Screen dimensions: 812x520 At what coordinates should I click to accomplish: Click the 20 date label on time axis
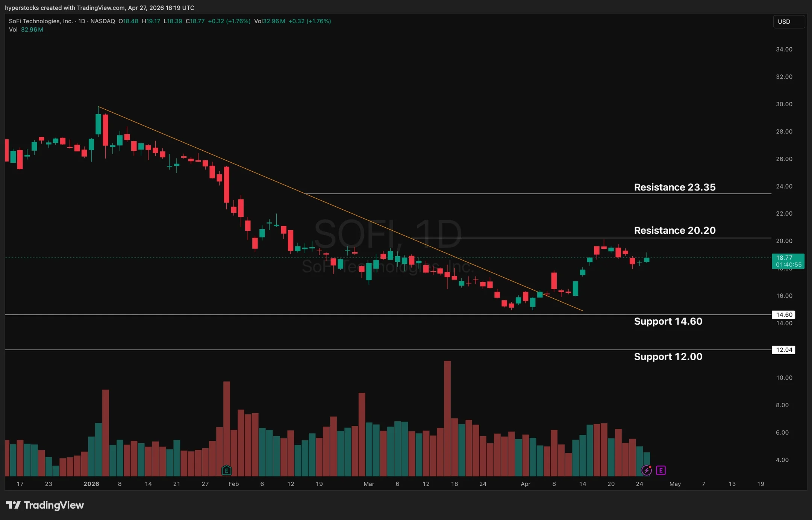click(611, 484)
